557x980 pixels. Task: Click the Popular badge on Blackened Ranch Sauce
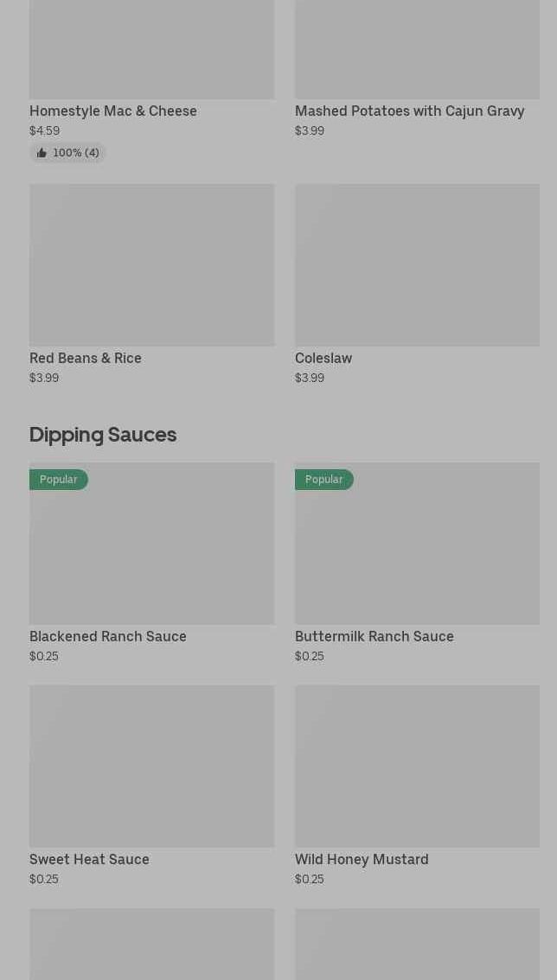(x=58, y=480)
